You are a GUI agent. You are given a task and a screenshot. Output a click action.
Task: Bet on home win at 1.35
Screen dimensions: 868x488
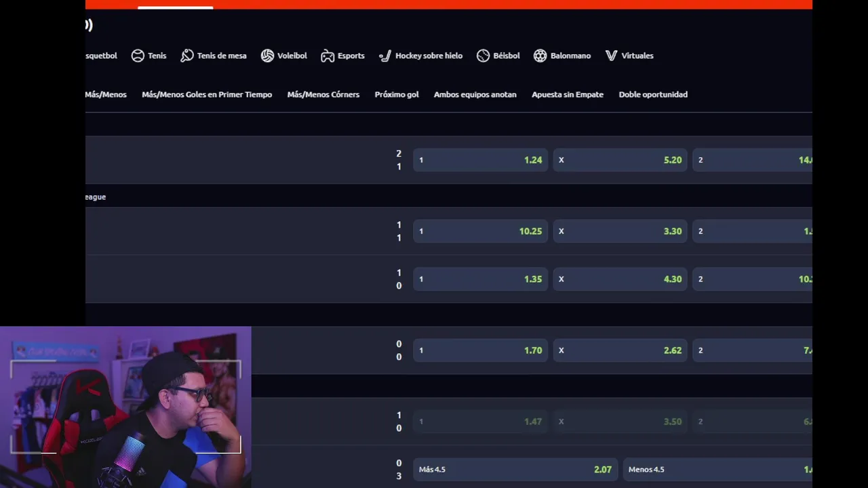coord(480,279)
